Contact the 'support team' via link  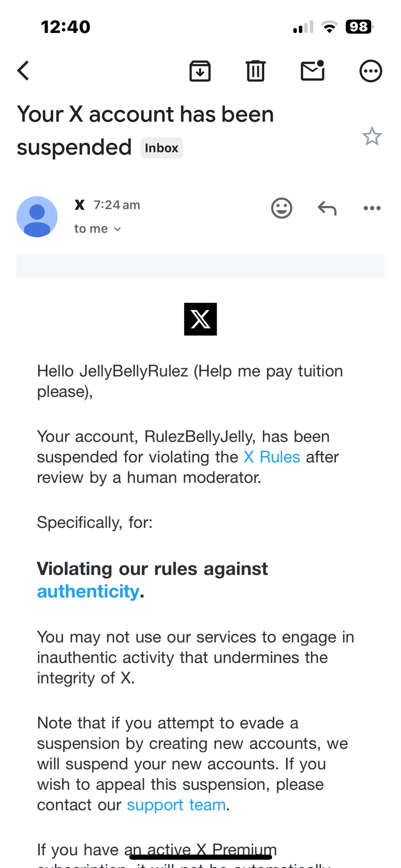pos(176,805)
